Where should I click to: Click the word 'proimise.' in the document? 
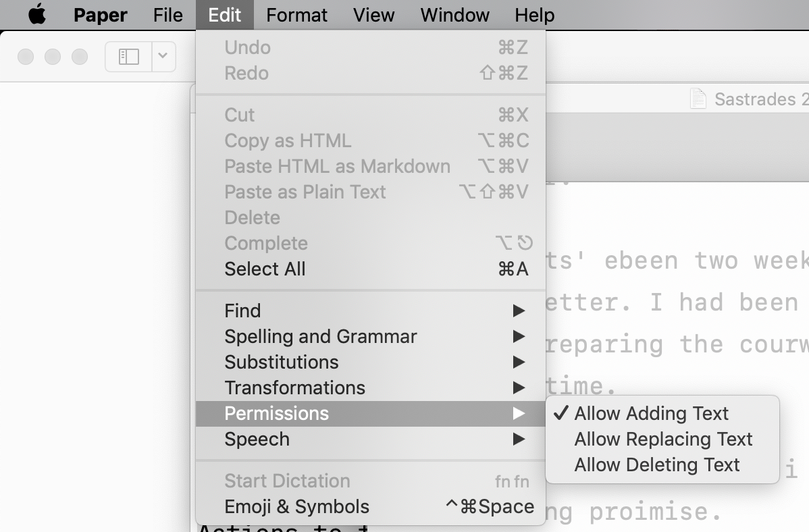[655, 512]
